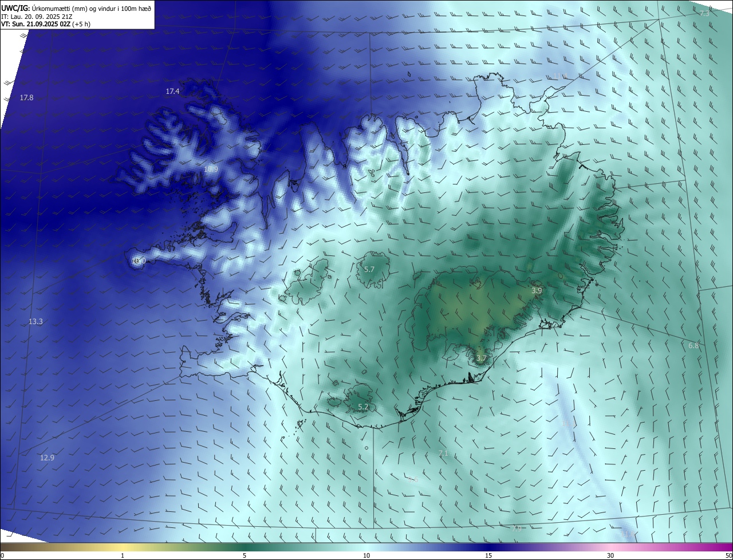The width and height of the screenshot is (733, 560).
Task: Click the 12.9 value label
Action: 47,458
